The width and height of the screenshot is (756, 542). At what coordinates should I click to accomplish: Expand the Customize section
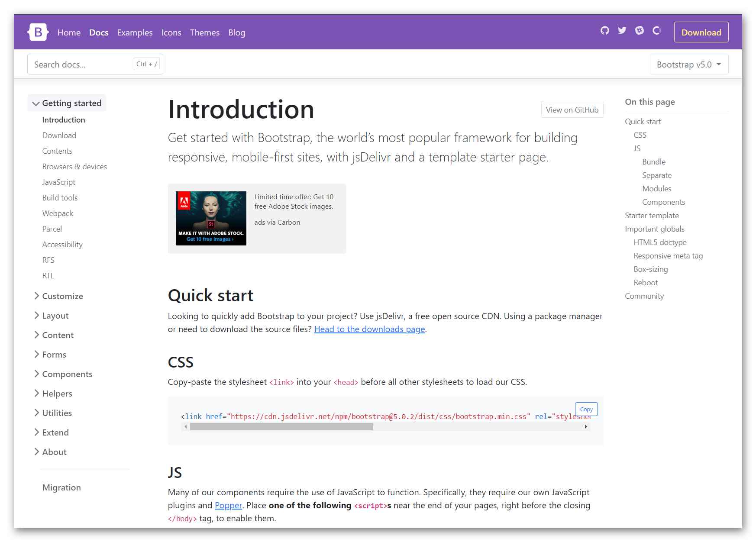(58, 296)
